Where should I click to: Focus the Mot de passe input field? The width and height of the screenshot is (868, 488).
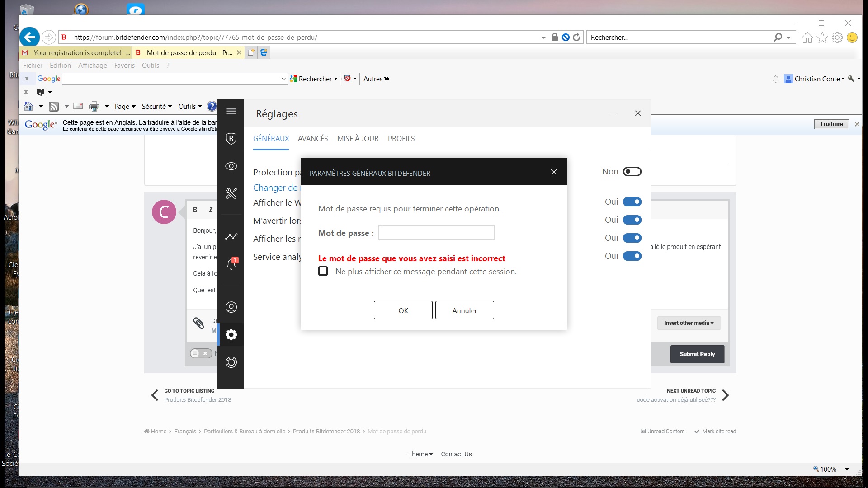[x=436, y=233]
